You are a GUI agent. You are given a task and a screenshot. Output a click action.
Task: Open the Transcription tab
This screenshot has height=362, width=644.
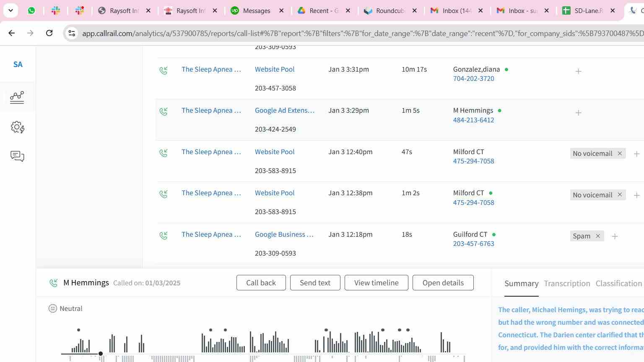(x=567, y=284)
